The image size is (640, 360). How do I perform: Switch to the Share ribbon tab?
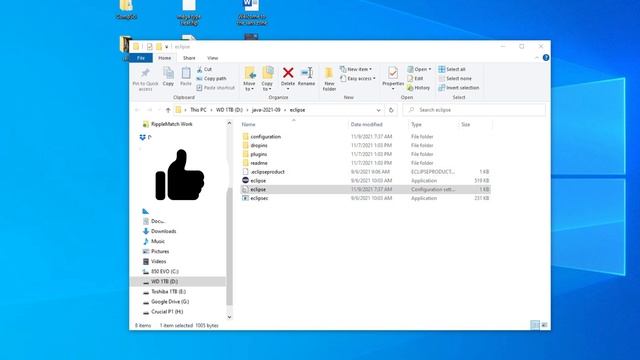point(189,58)
